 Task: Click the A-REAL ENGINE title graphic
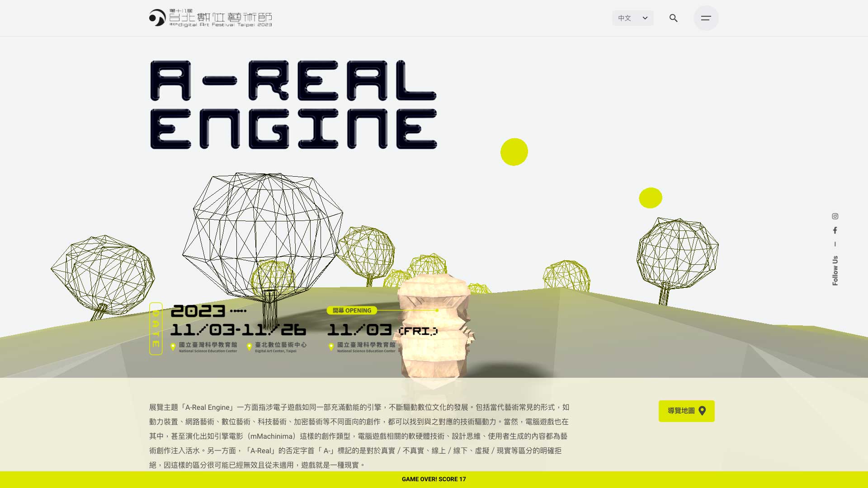pyautogui.click(x=293, y=104)
